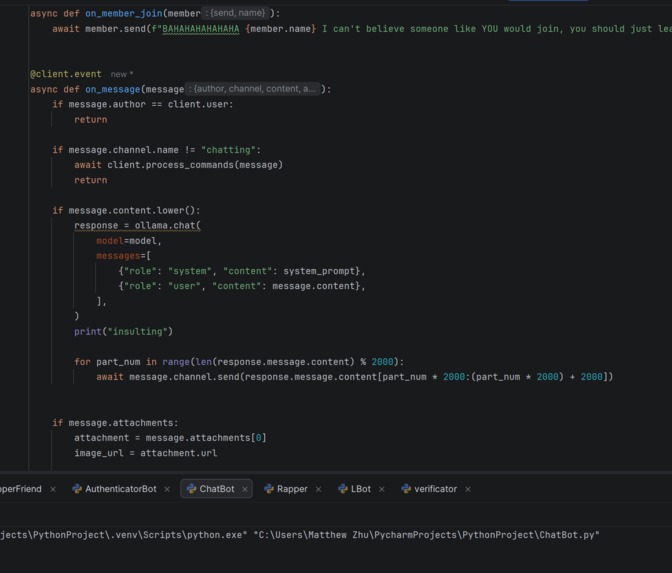Viewport: 672px width, 573px height.
Task: Click the client.process_commands(message) call
Action: (195, 165)
